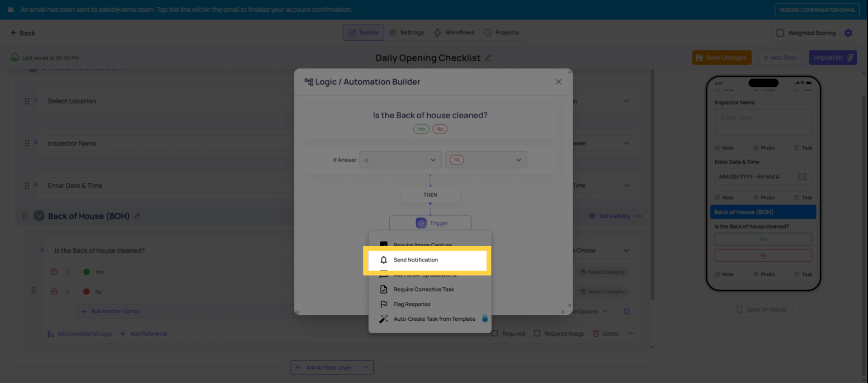This screenshot has width=868, height=383.
Task: Toggle the Weighted Scoring checkbox
Action: (x=780, y=33)
